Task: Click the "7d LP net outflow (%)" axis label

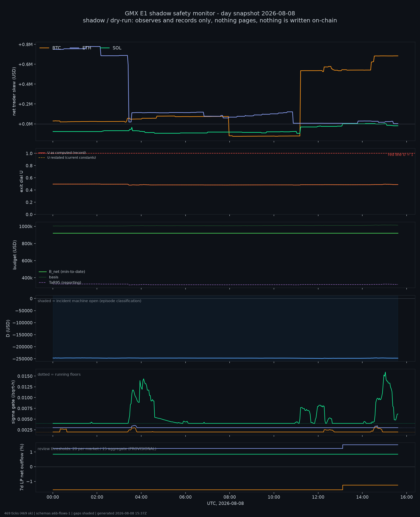Action: pyautogui.click(x=22, y=467)
